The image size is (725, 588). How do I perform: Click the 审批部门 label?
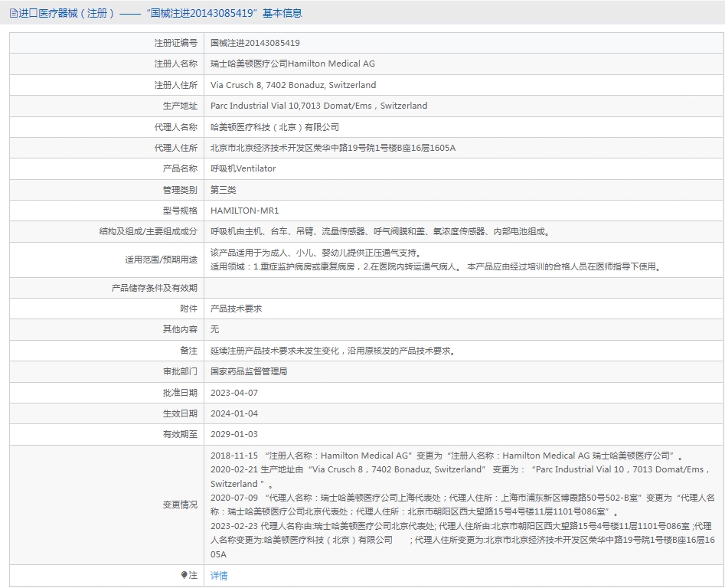coord(180,371)
